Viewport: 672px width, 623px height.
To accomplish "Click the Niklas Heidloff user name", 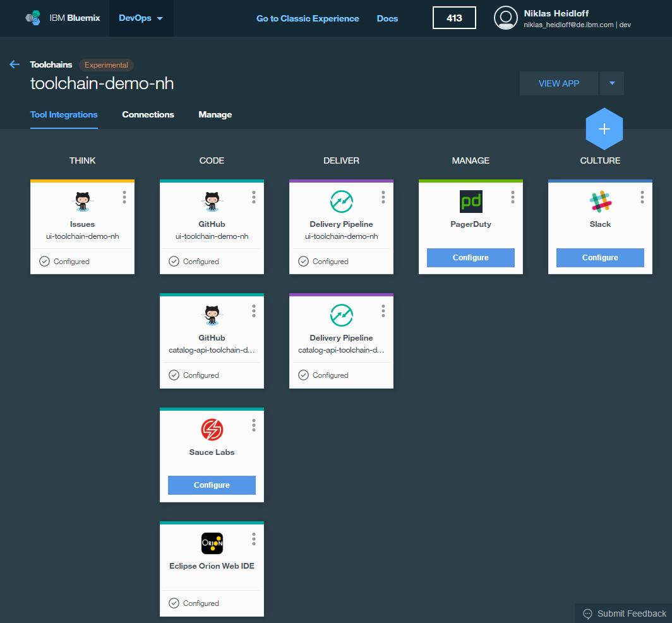I will pos(556,13).
